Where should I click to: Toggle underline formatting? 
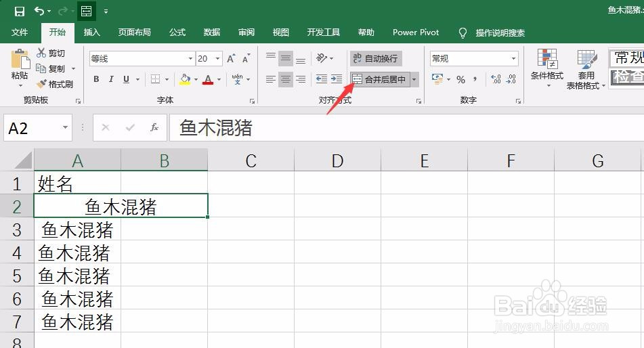[x=126, y=79]
